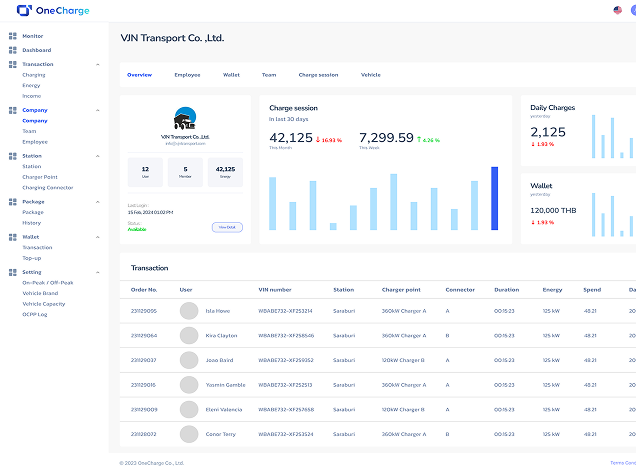Click the Station section icon

(x=13, y=156)
